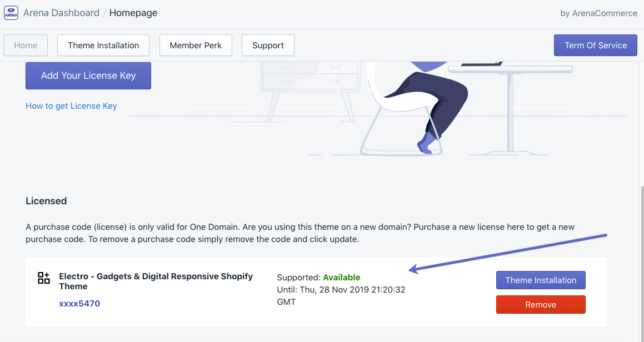Click the Term Of Service button
The width and height of the screenshot is (644, 342).
click(595, 45)
